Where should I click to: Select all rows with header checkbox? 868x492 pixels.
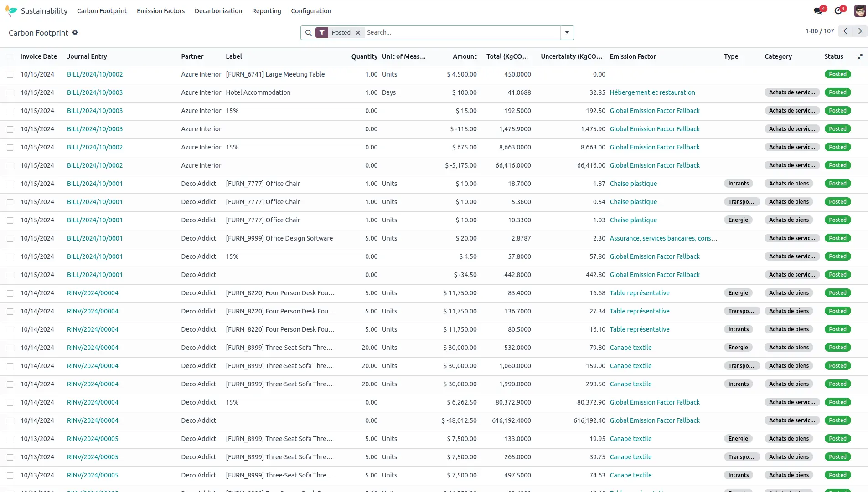click(10, 57)
